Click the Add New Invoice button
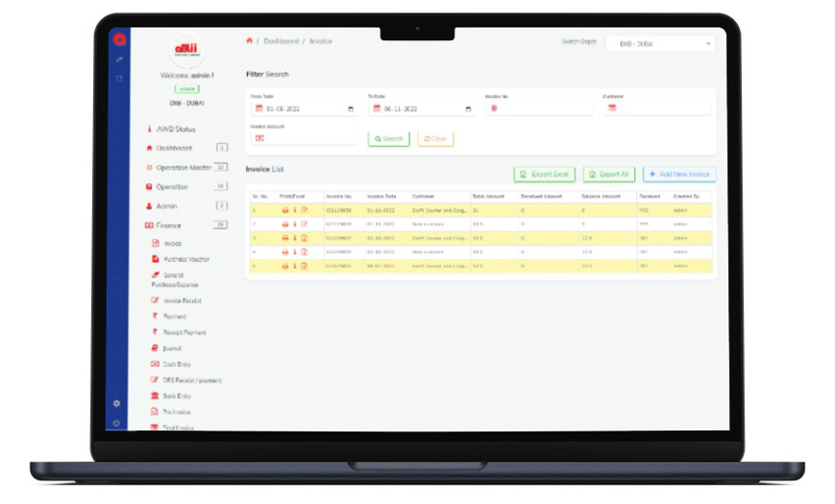The height and width of the screenshot is (504, 835). pyautogui.click(x=678, y=174)
